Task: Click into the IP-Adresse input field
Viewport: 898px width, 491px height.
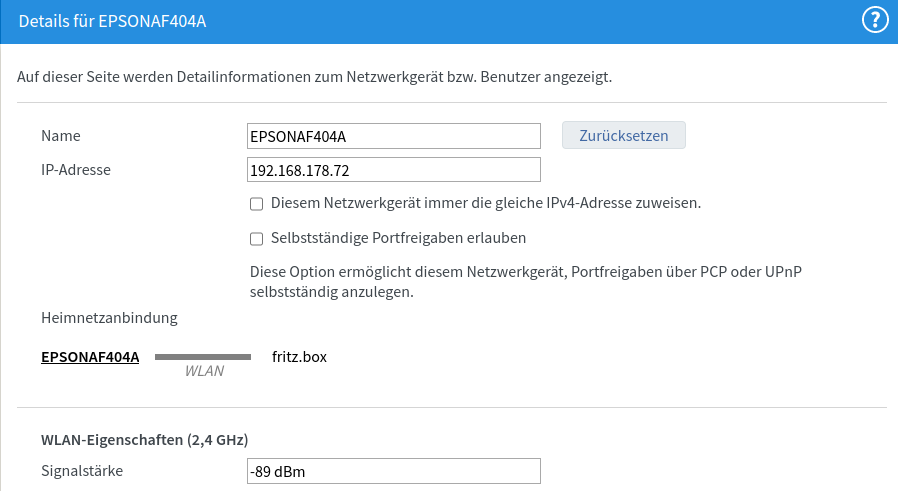Action: tap(393, 170)
